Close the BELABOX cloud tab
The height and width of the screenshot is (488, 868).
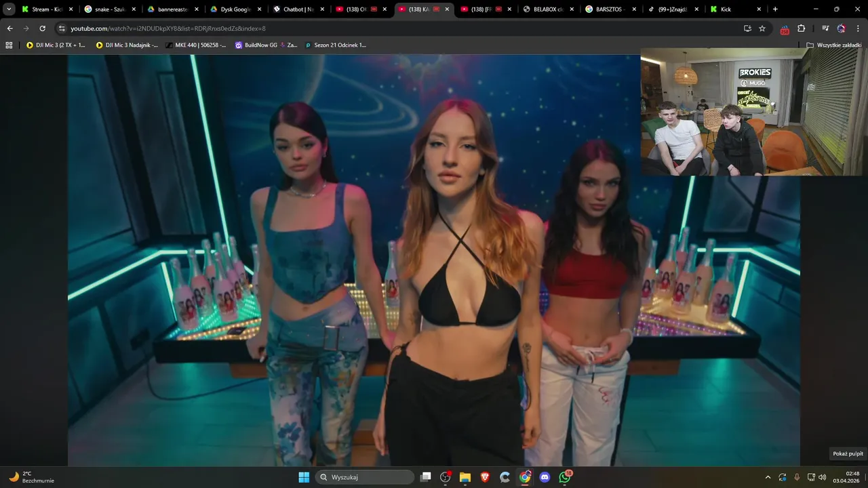[x=572, y=9]
